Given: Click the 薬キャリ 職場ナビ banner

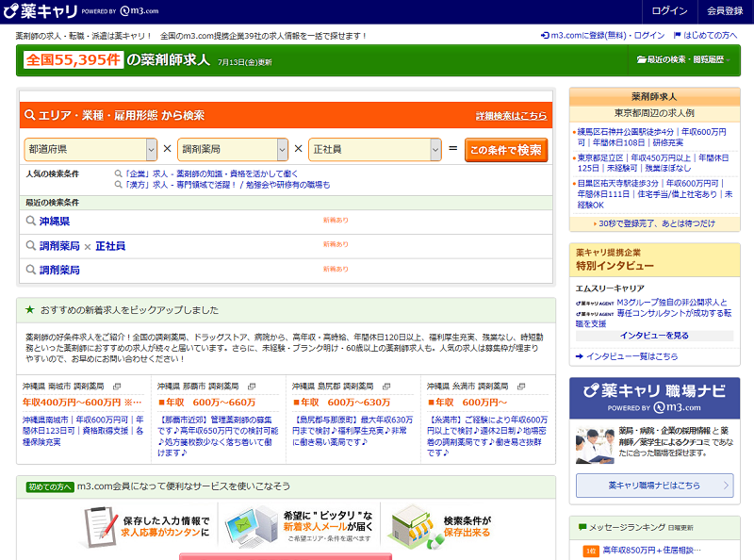Looking at the screenshot, I should coord(654,398).
